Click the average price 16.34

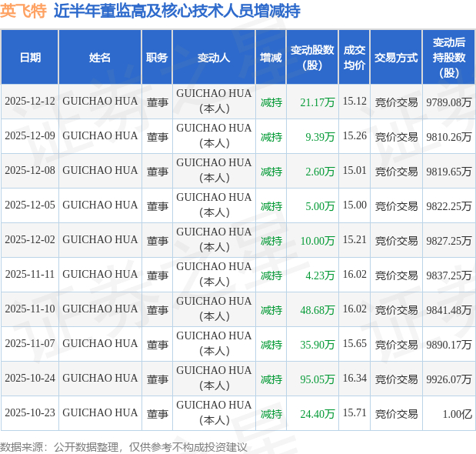(x=355, y=379)
